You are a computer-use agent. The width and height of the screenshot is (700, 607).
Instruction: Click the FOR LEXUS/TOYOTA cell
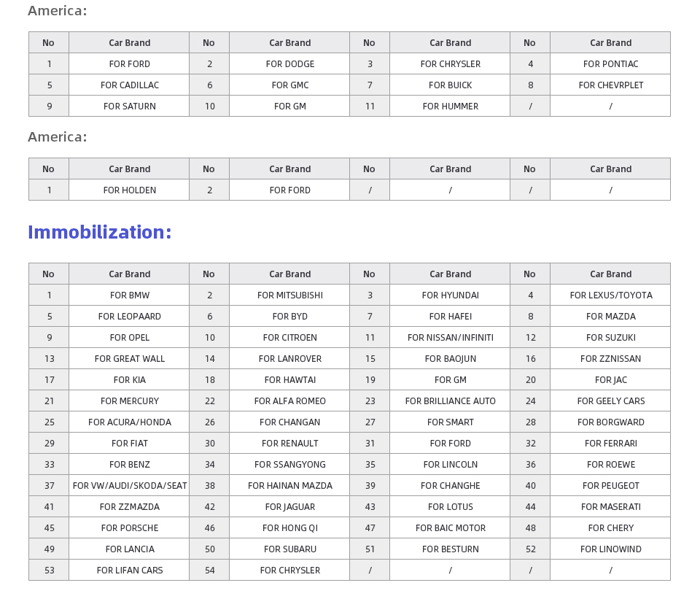pyautogui.click(x=610, y=295)
